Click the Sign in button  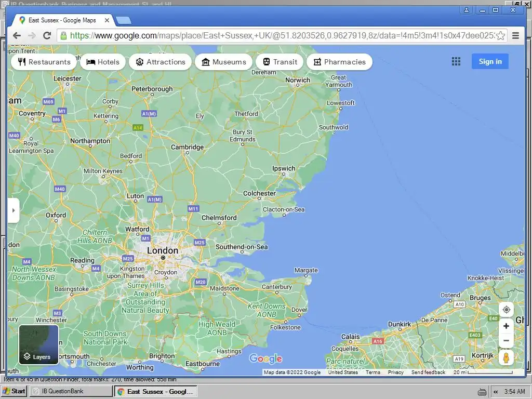click(490, 61)
